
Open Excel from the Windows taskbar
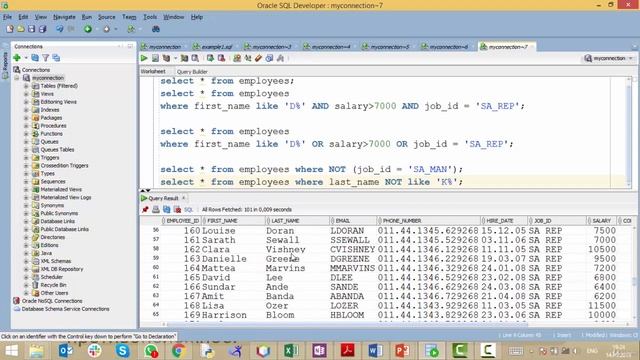coord(291,351)
